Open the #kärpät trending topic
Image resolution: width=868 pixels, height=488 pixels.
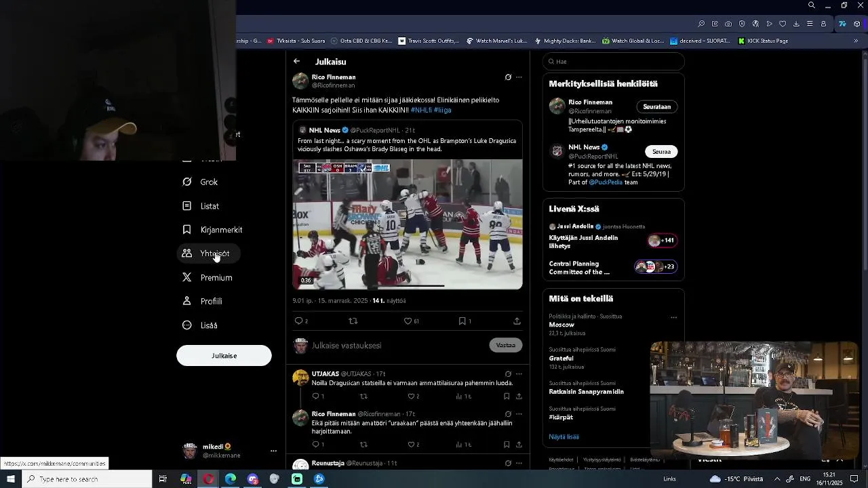tap(561, 418)
